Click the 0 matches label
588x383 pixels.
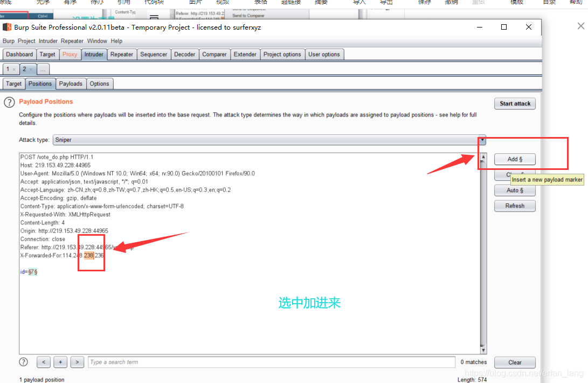474,362
